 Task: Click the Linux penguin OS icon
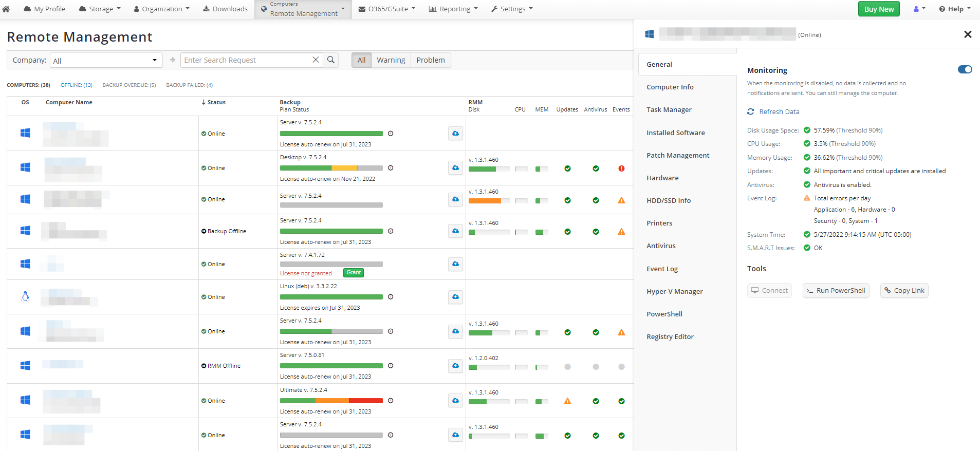pyautogui.click(x=25, y=296)
